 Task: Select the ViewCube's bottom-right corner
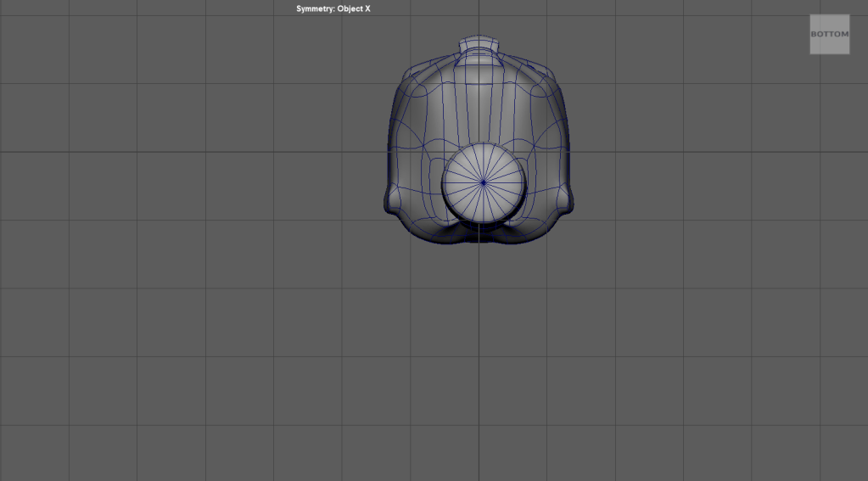click(848, 53)
